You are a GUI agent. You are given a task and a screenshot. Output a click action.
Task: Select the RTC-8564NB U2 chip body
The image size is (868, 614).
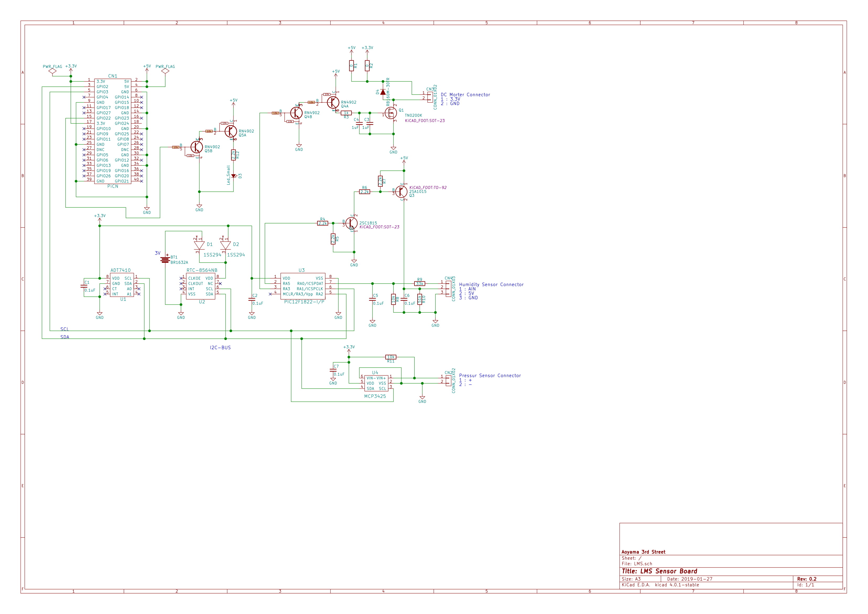pos(200,286)
